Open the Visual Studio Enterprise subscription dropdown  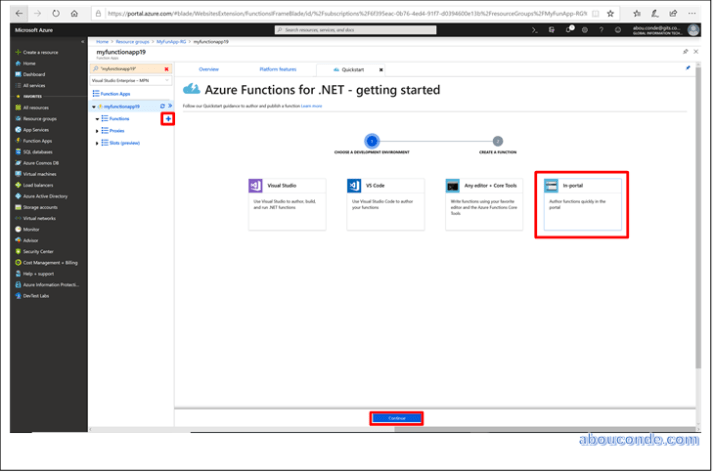coord(131,79)
